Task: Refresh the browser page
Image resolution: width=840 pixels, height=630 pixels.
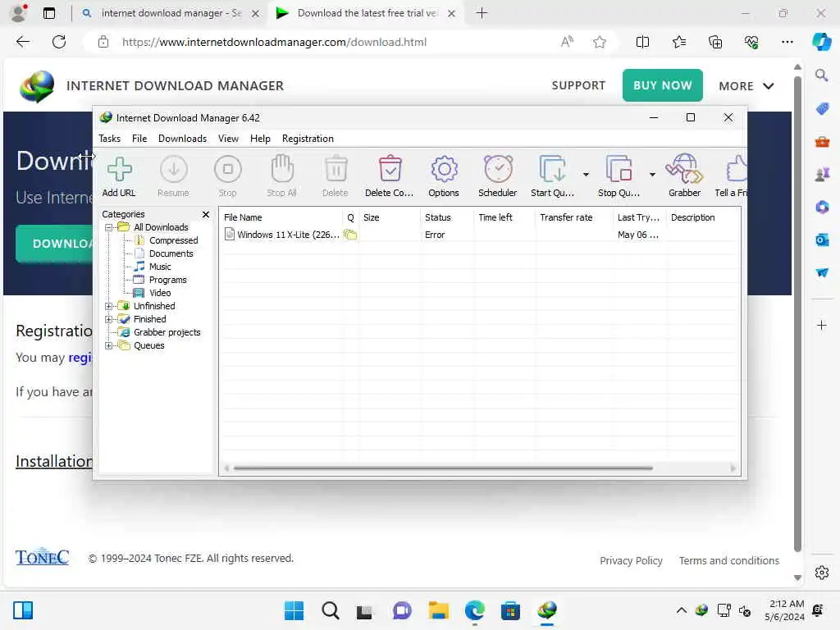Action: pyautogui.click(x=59, y=42)
